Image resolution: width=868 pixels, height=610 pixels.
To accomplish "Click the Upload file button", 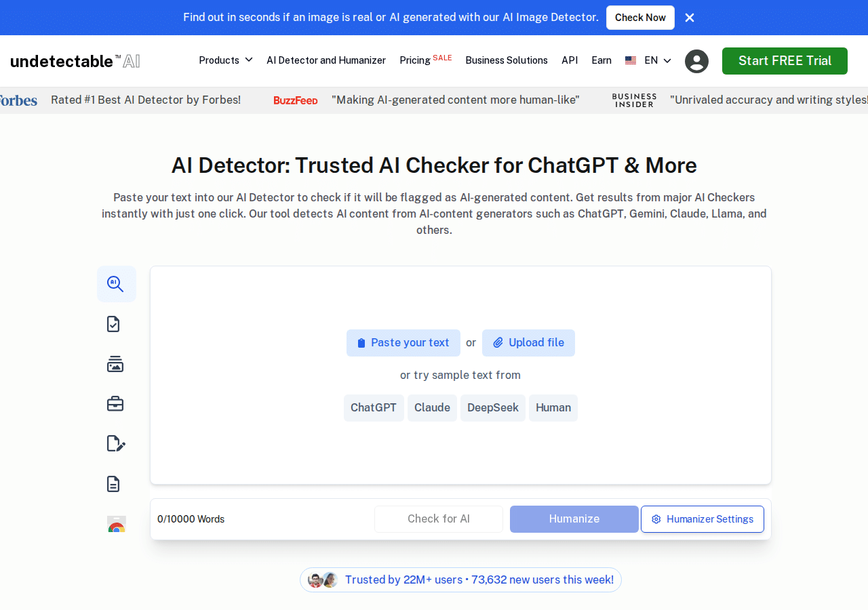I will pyautogui.click(x=528, y=343).
